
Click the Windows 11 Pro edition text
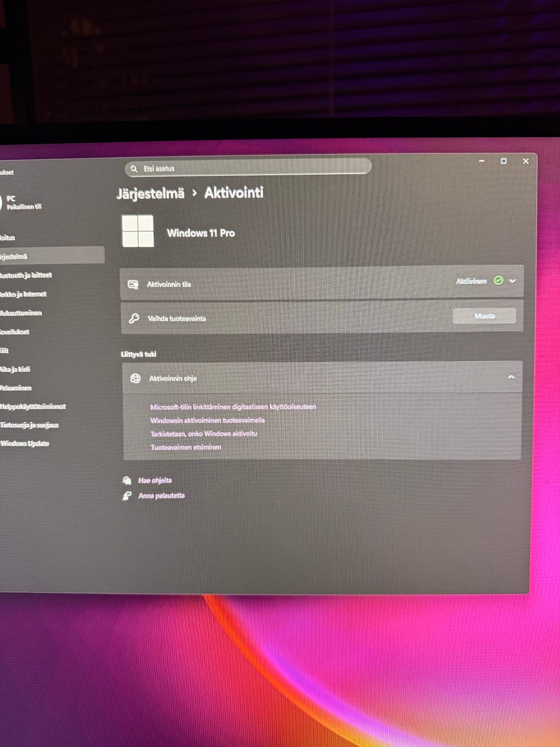pos(201,233)
